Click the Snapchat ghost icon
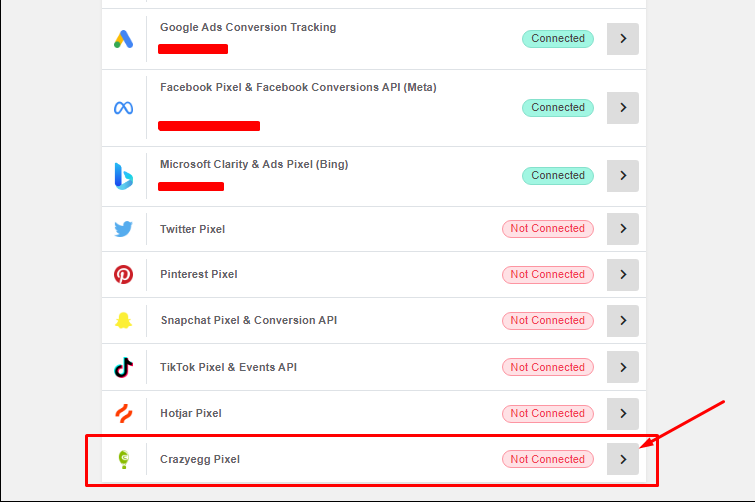This screenshot has height=502, width=755. 123,321
